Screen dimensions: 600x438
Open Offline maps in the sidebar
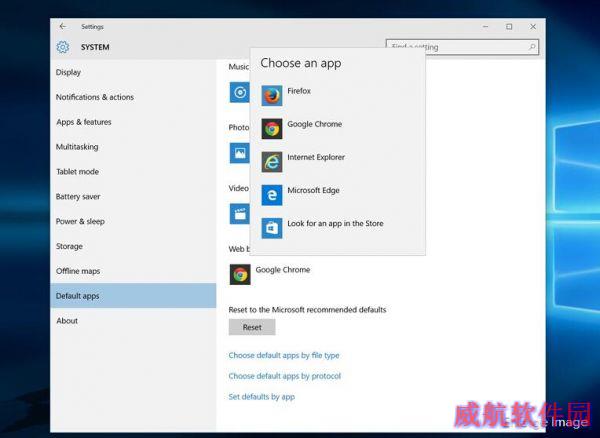133,271
